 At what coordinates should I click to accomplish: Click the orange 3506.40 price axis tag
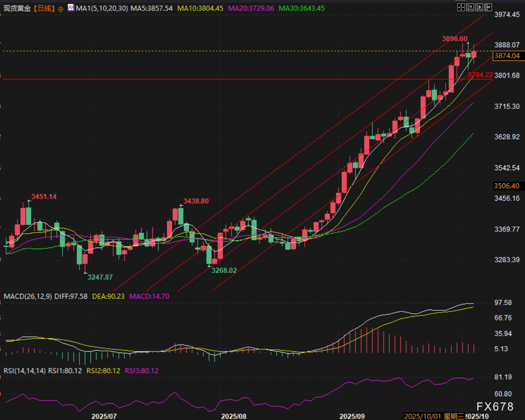coord(506,186)
